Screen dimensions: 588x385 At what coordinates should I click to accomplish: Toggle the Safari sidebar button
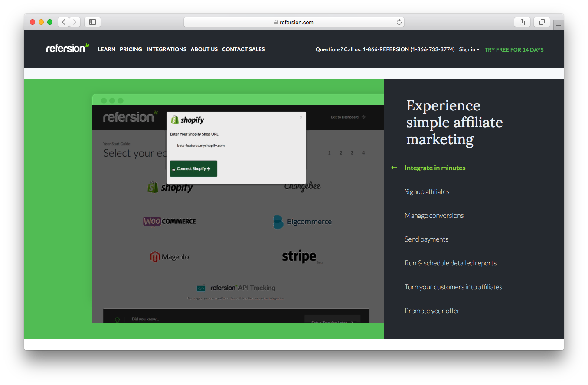click(x=92, y=22)
